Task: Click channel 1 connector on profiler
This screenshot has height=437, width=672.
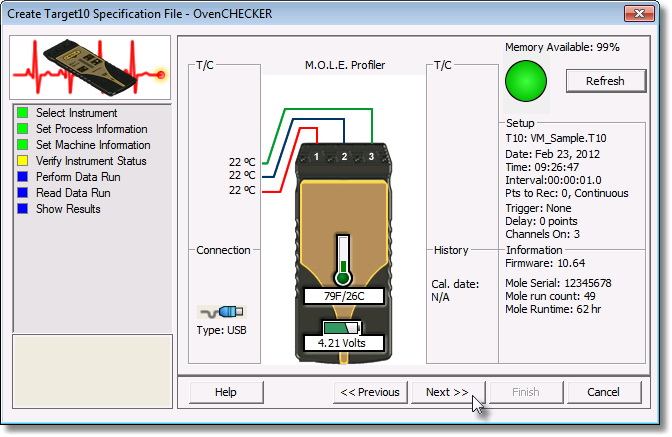Action: [x=316, y=156]
